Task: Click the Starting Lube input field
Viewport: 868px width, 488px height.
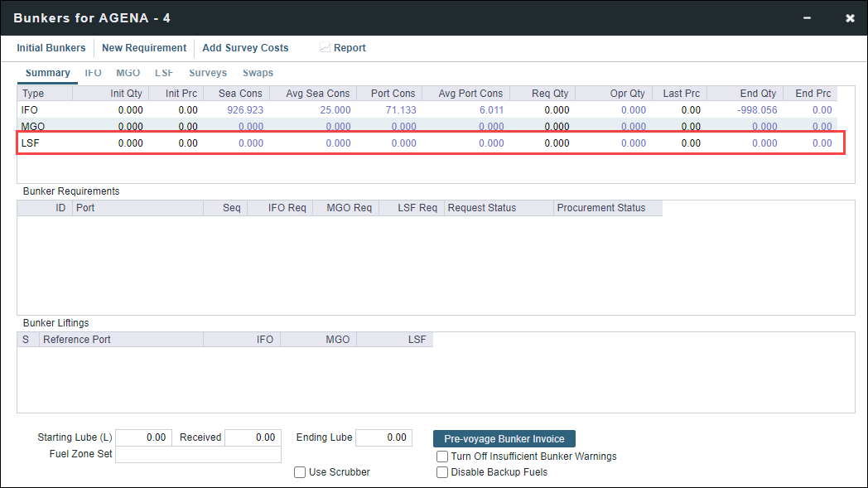Action: click(143, 437)
